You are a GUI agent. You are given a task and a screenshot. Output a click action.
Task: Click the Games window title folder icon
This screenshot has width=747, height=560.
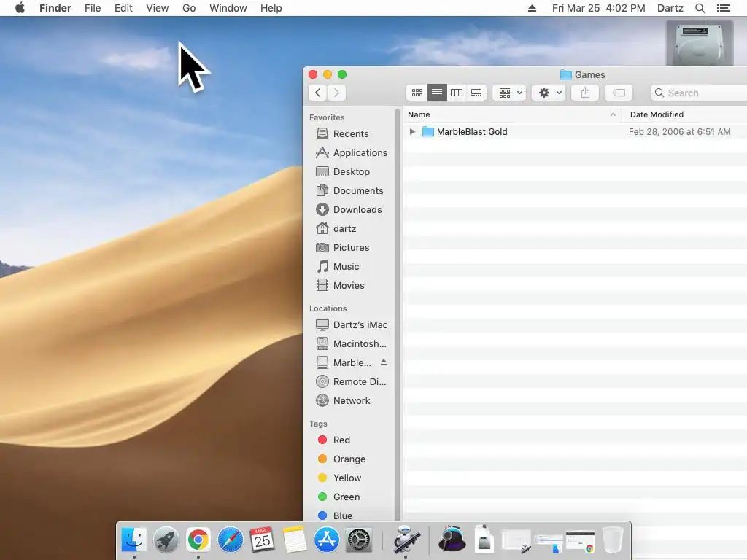pos(565,75)
